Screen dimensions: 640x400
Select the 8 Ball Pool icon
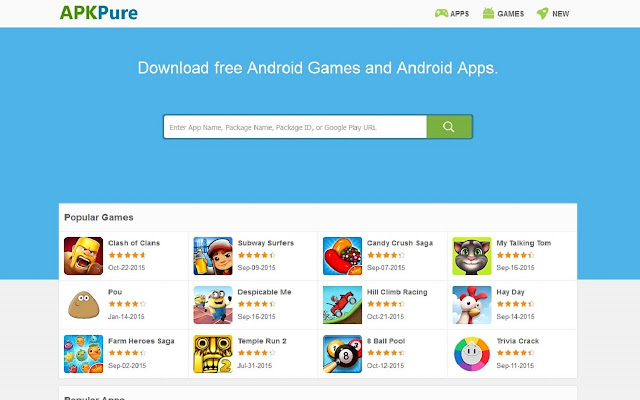[342, 354]
